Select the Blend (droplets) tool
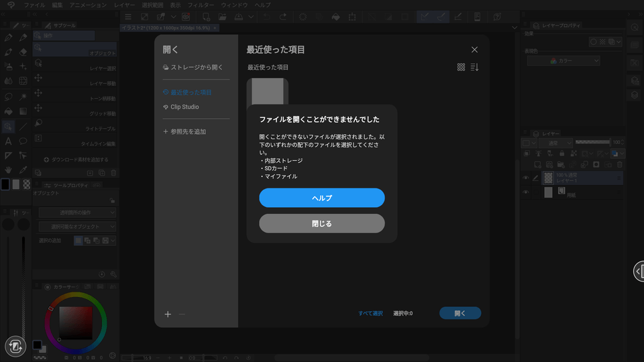Image resolution: width=644 pixels, height=362 pixels. [x=8, y=81]
